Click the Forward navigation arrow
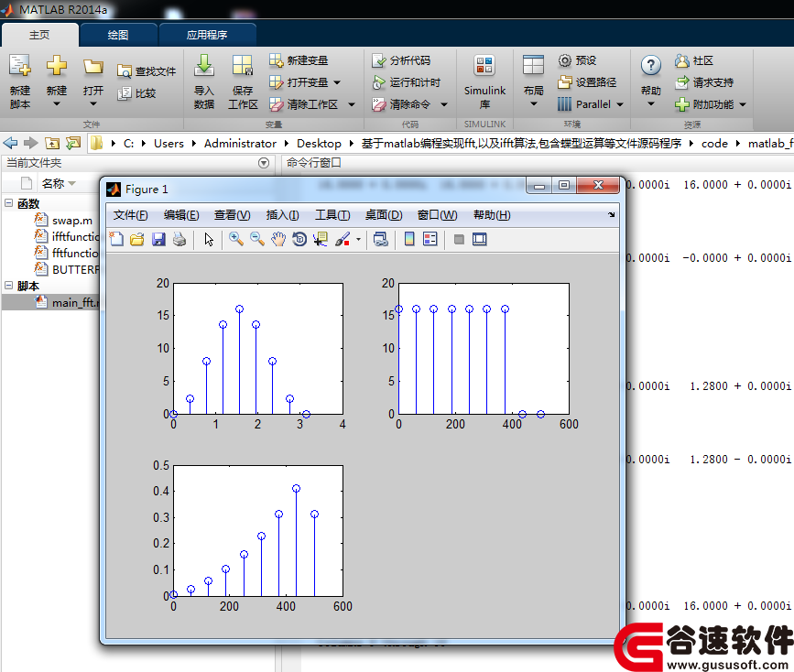This screenshot has height=672, width=794. point(31,144)
